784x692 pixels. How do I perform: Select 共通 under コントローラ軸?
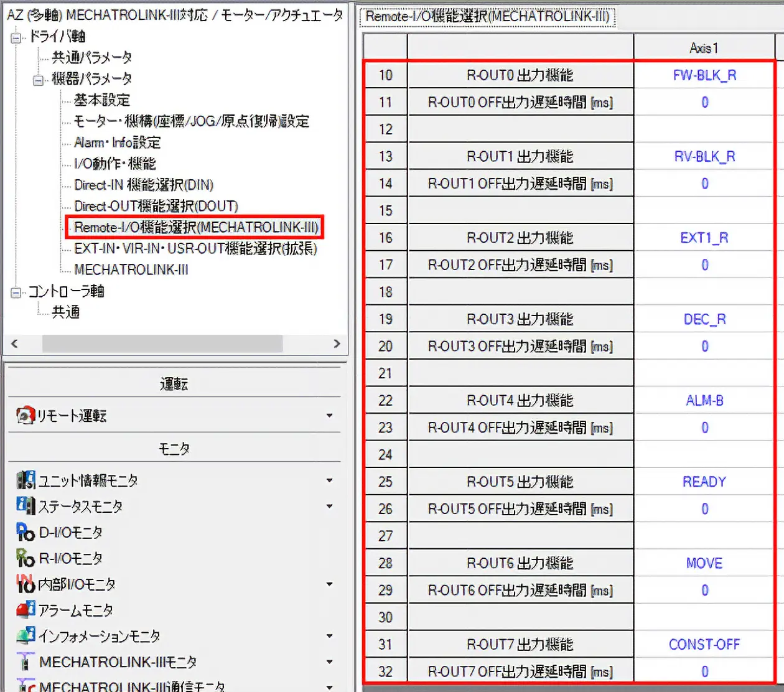(x=65, y=311)
